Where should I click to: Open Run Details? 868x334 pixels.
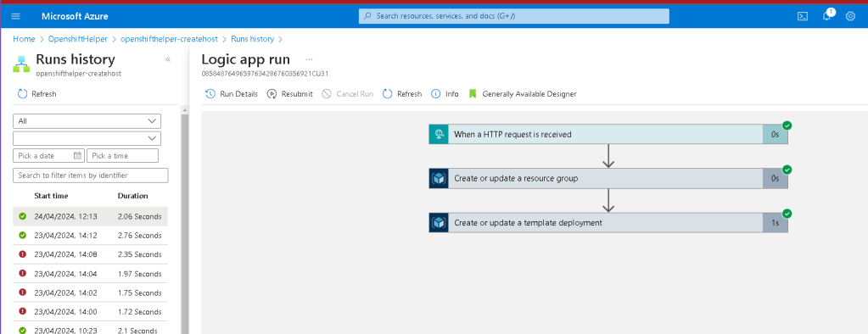232,94
